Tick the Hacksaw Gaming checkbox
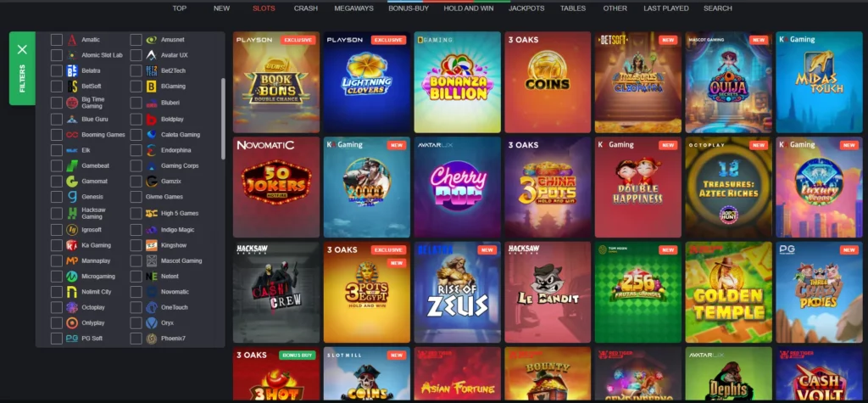 (x=57, y=214)
